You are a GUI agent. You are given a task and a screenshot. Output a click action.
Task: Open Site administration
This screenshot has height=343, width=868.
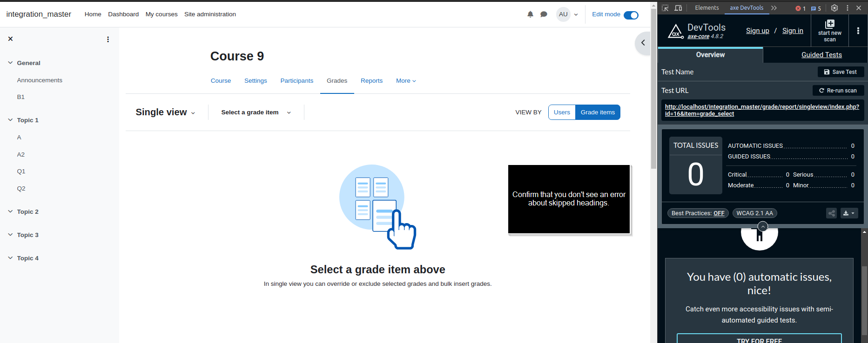coord(210,14)
